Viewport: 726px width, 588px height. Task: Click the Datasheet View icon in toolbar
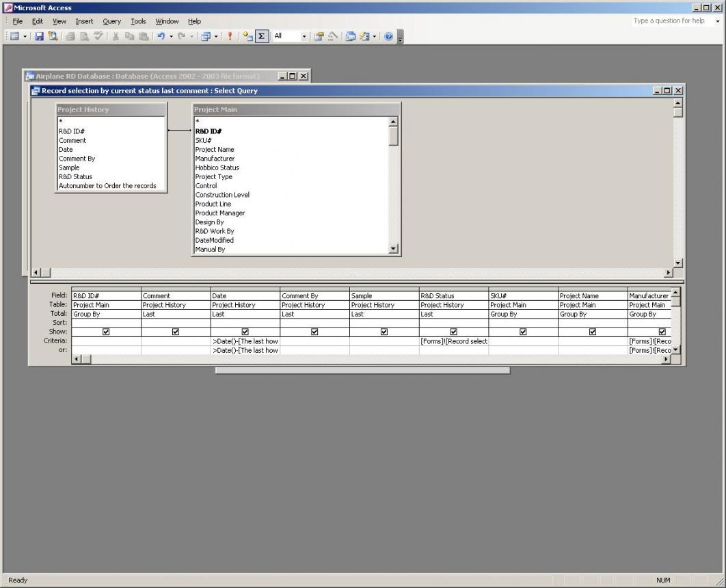point(15,36)
